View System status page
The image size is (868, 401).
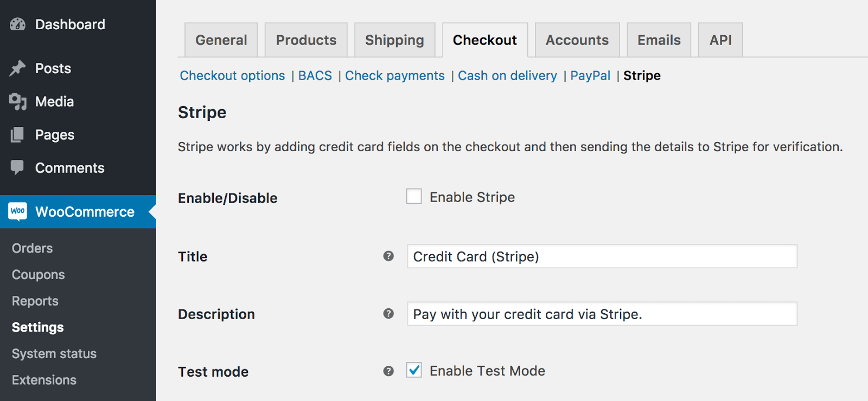pyautogui.click(x=54, y=353)
